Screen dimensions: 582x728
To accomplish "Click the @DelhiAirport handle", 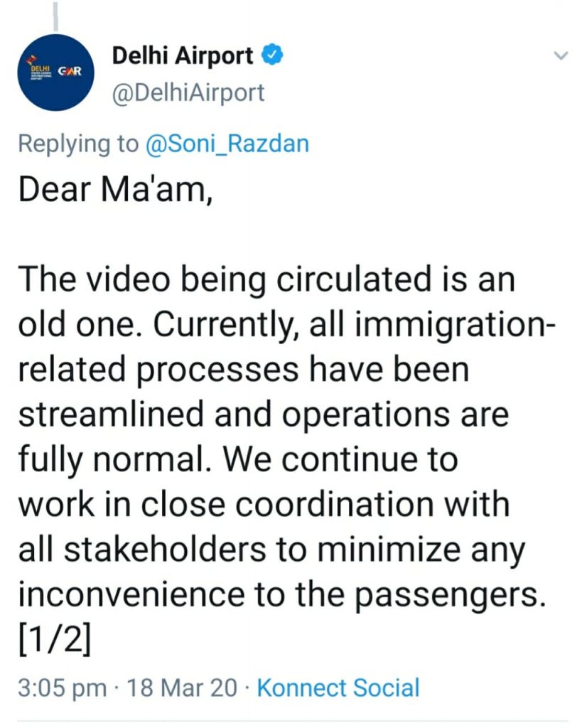I will click(188, 92).
